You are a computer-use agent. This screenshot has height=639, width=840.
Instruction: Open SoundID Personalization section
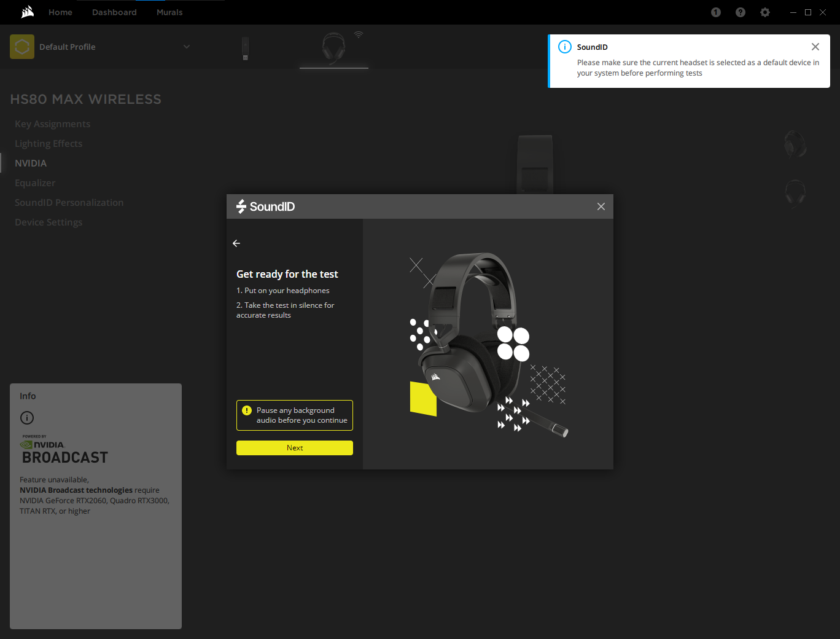[x=69, y=203]
